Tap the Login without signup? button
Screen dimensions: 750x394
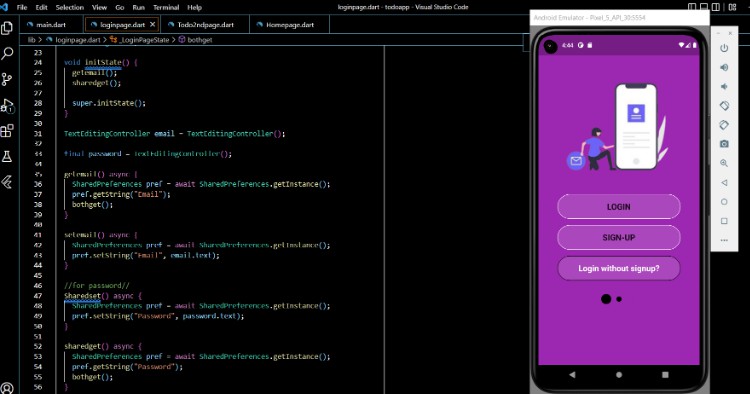[618, 268]
